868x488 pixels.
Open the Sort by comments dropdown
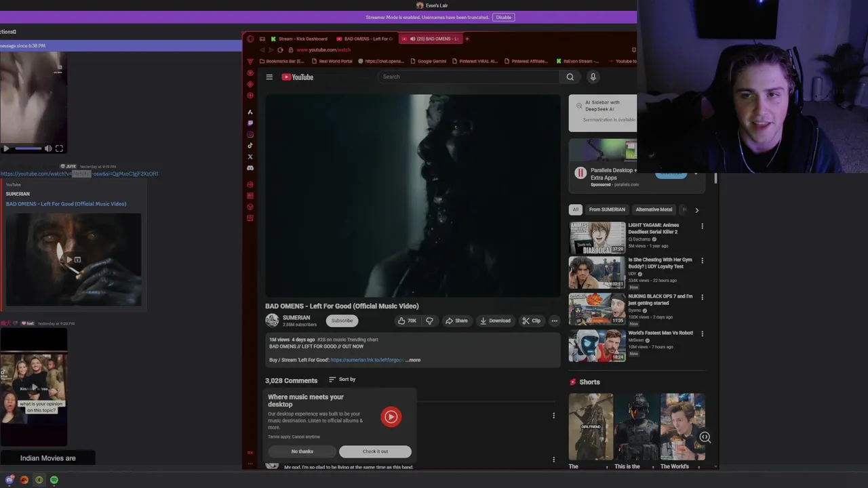[342, 380]
